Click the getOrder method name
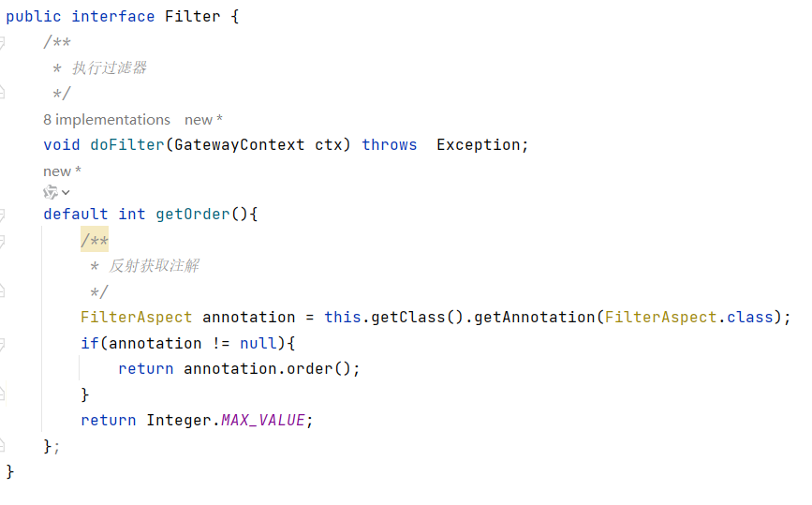This screenshot has height=505, width=812. [x=192, y=215]
